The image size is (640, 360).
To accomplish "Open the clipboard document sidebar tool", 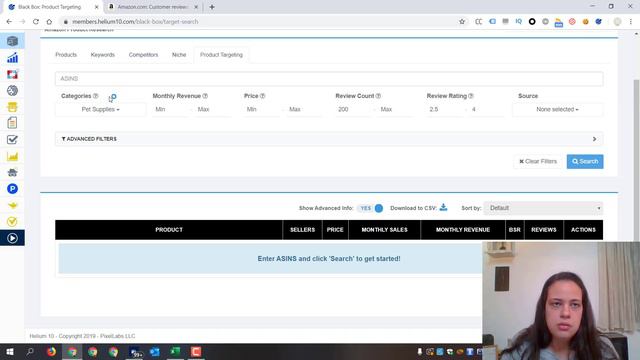I will coord(12,123).
